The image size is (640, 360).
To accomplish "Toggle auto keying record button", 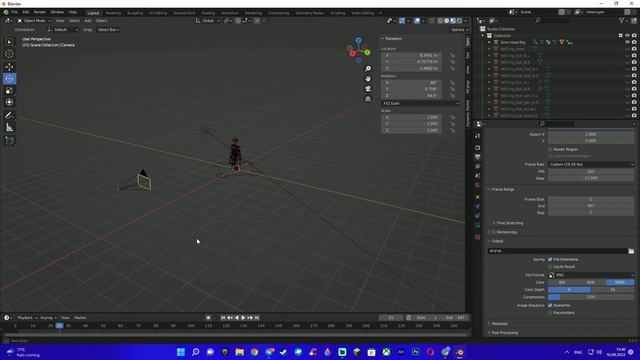I will pyautogui.click(x=208, y=318).
